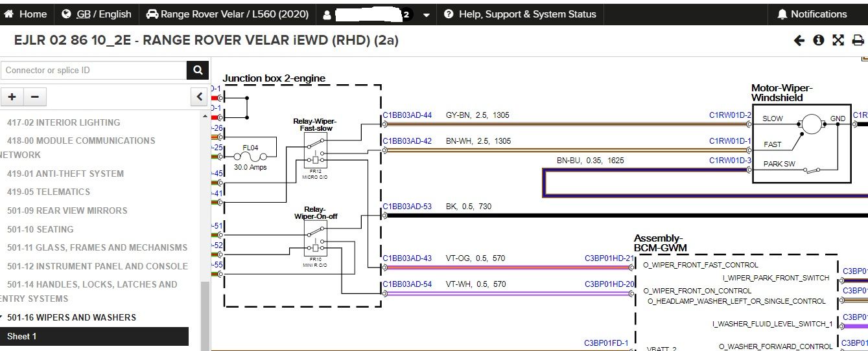The image size is (868, 351).
Task: Click the BN-BU, 0.35, 1625 wire label
Action: click(590, 160)
